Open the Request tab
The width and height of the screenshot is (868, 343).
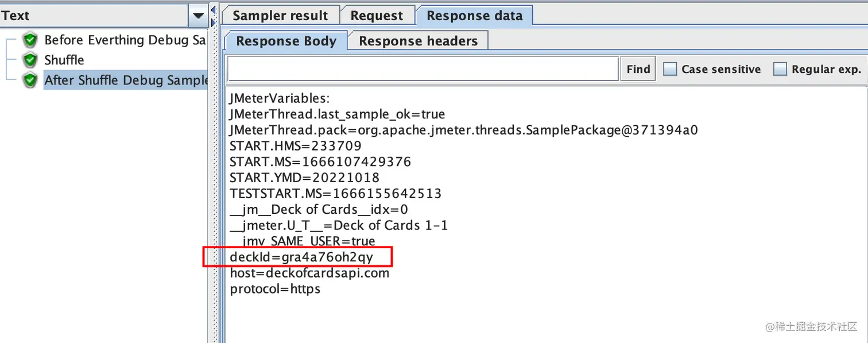[377, 16]
